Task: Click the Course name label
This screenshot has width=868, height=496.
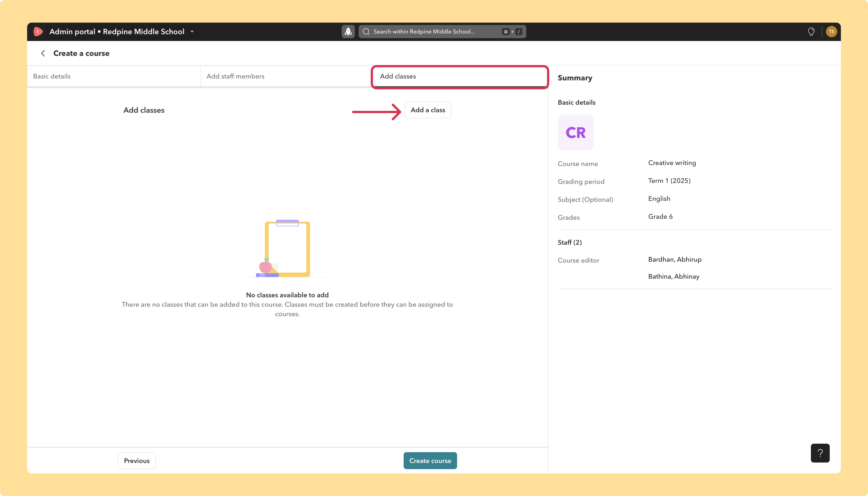Action: point(578,164)
